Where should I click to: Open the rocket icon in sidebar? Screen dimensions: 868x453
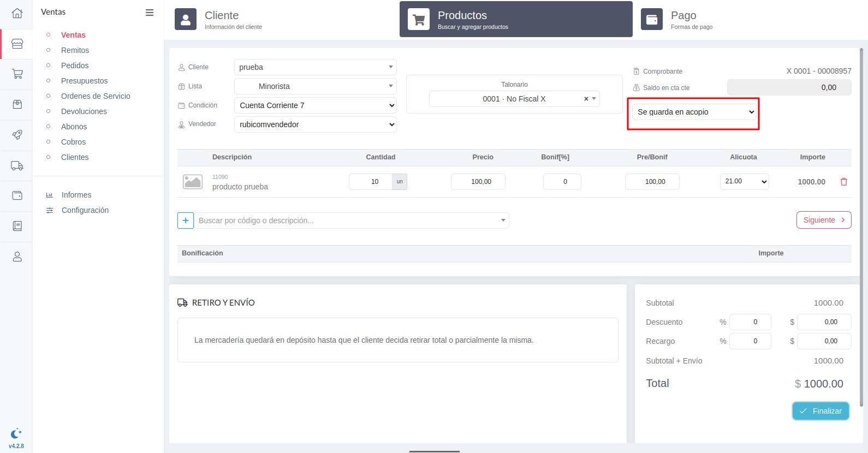point(17,135)
